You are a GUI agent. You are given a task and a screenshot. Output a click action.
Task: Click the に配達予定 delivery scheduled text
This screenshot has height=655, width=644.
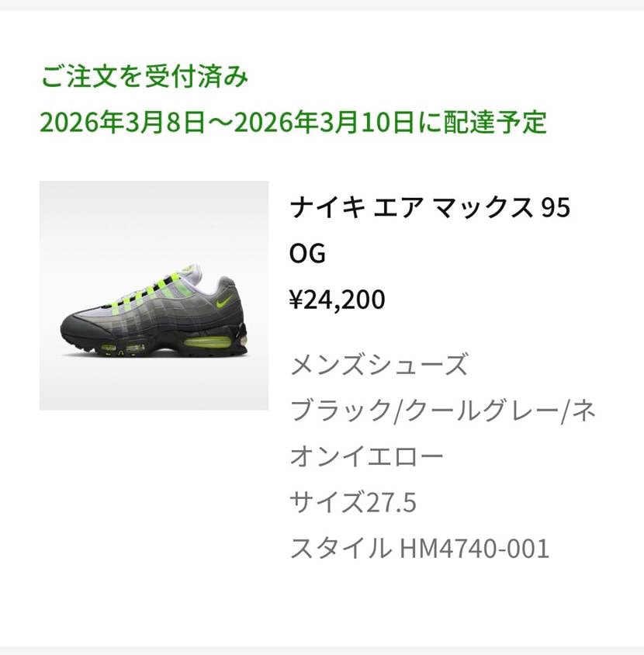482,122
